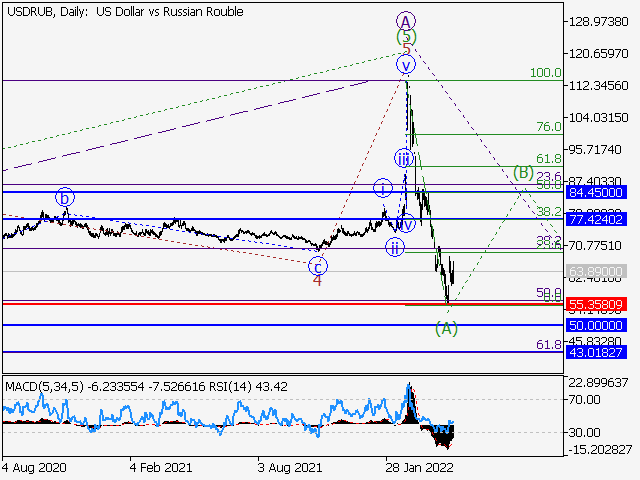The width and height of the screenshot is (640, 480).
Task: Click the blue circled v wave marker
Action: 406,65
